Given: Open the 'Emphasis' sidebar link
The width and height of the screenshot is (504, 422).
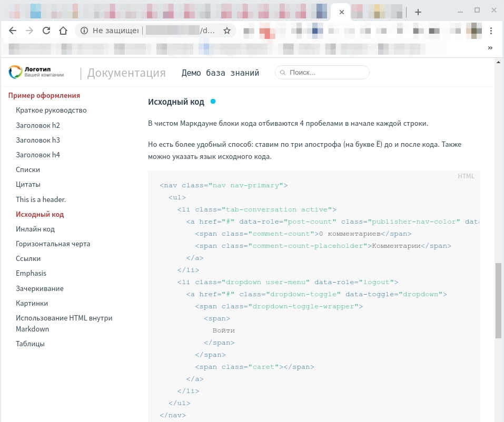Looking at the screenshot, I should (x=31, y=273).
